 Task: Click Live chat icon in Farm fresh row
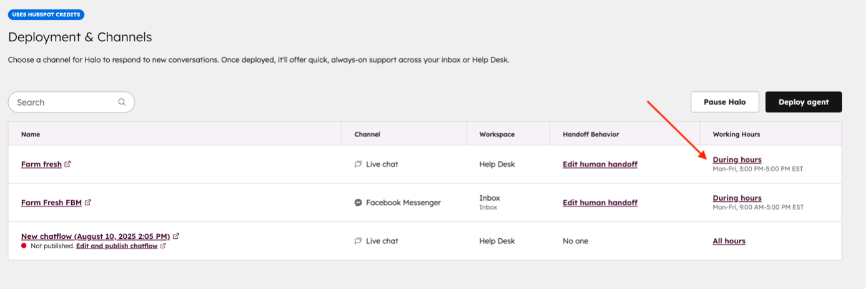pyautogui.click(x=358, y=164)
